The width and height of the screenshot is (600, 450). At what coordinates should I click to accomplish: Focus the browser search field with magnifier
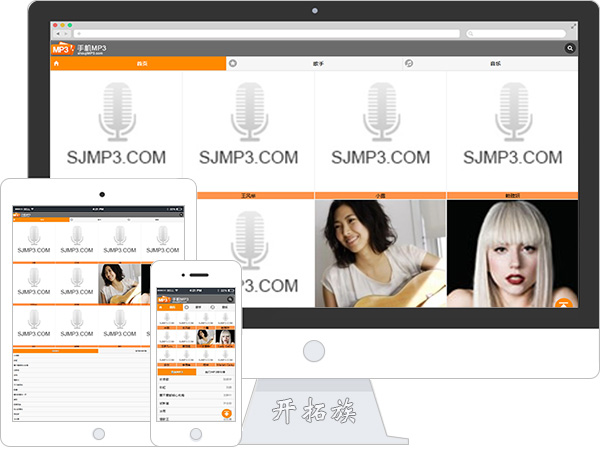pos(515,34)
